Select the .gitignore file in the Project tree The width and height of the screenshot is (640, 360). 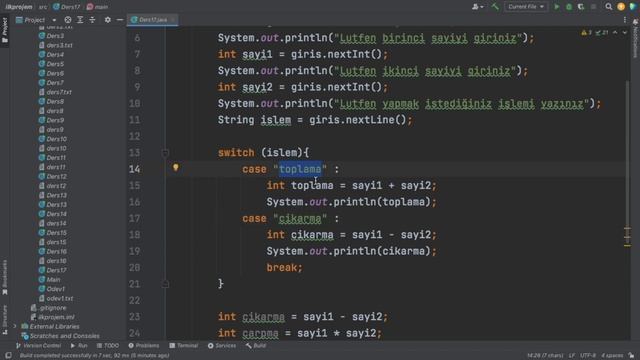49,308
